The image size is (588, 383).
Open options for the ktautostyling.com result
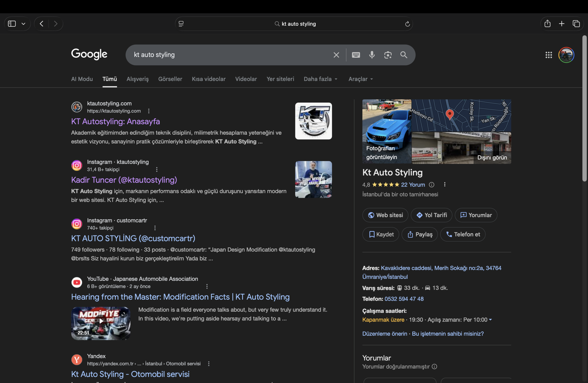coord(148,111)
